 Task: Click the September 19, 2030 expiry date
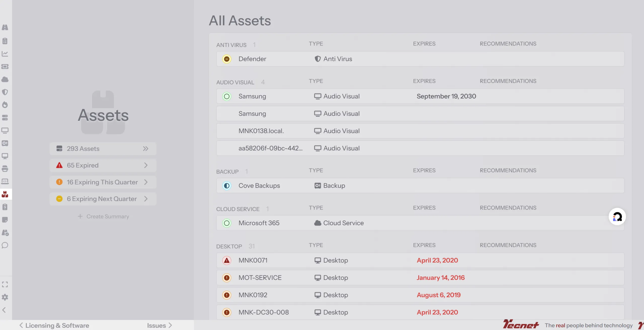(446, 96)
